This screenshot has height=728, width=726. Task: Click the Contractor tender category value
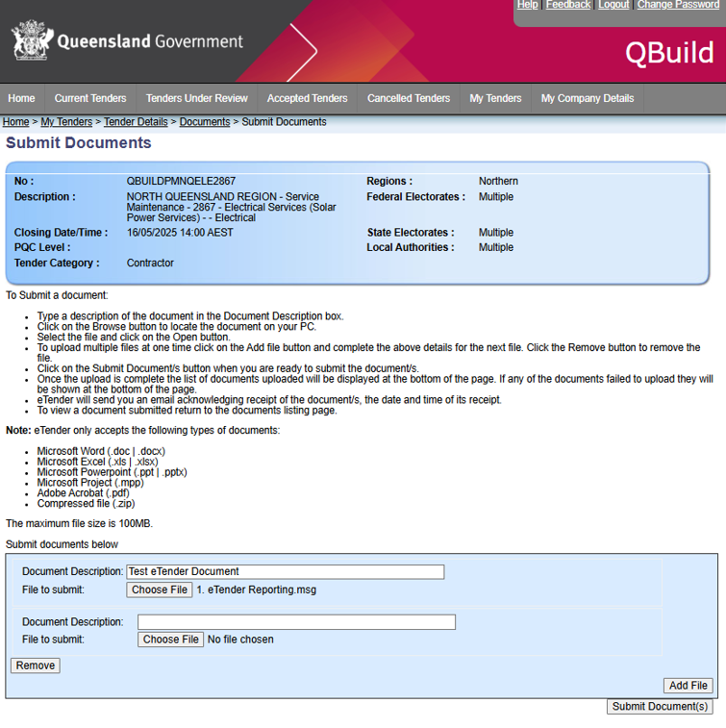coord(150,263)
